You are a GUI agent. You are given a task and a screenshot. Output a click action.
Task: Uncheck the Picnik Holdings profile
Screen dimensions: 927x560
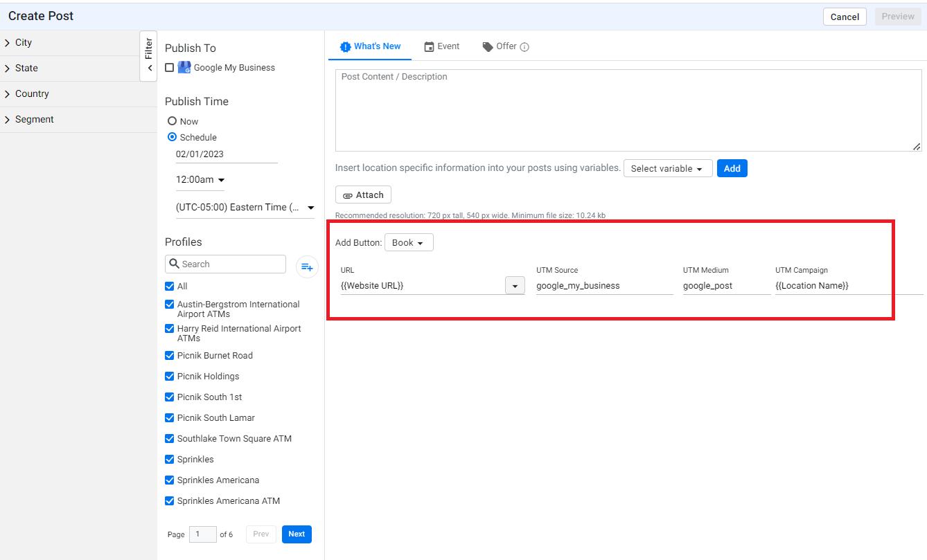tap(170, 376)
